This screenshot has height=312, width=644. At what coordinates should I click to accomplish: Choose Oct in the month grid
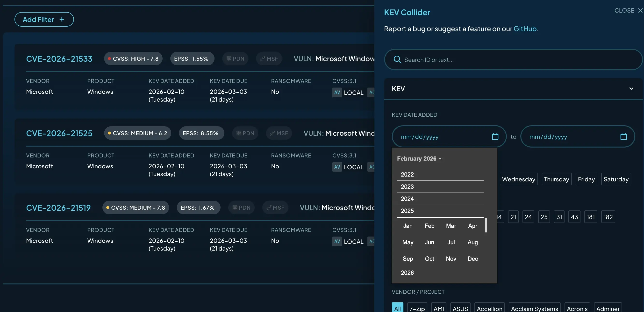(x=429, y=258)
